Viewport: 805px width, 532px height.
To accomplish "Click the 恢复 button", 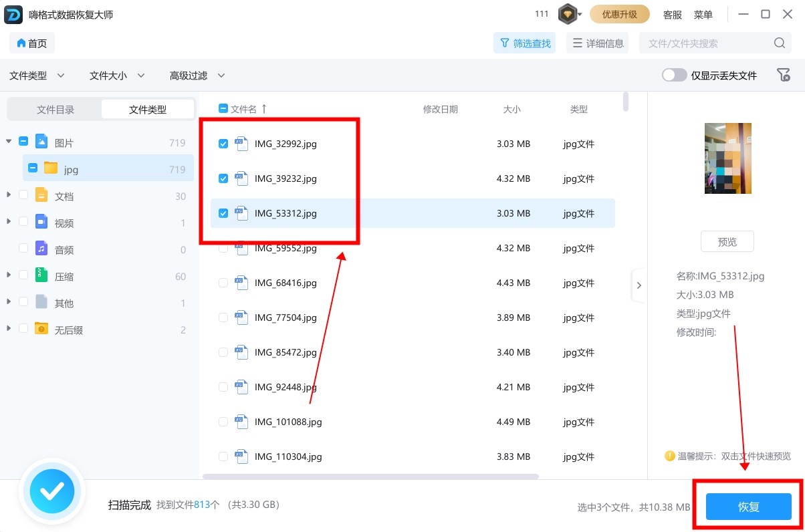I will click(x=749, y=507).
